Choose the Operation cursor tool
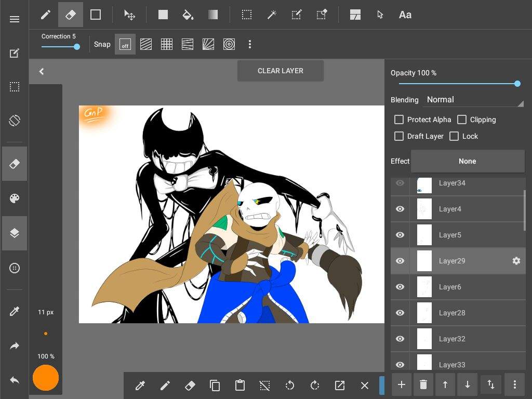 380,15
